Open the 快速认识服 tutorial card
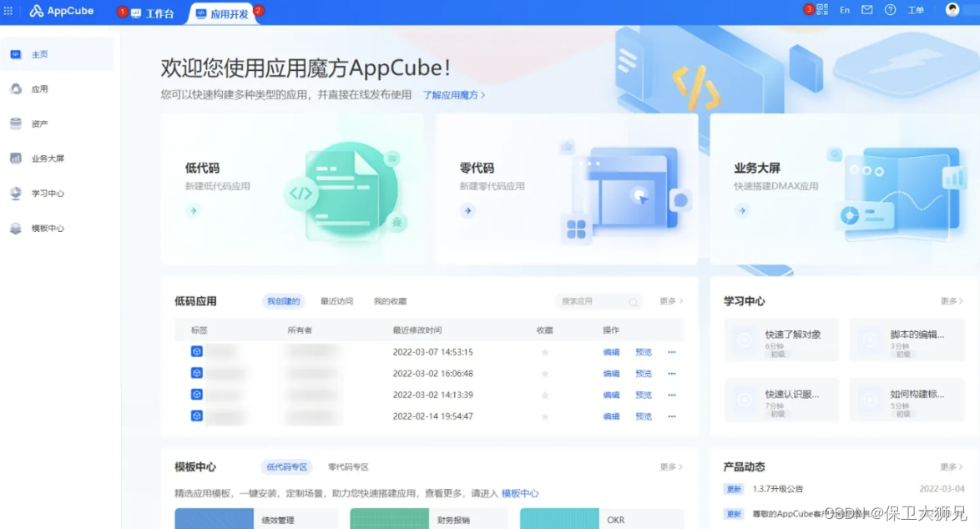Viewport: 980px width, 529px height. [x=781, y=400]
